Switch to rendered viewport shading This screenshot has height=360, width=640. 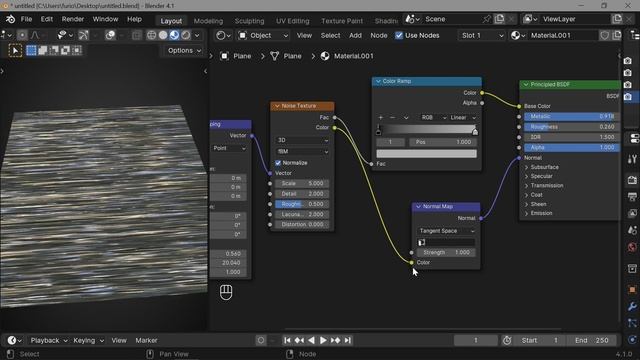point(186,36)
